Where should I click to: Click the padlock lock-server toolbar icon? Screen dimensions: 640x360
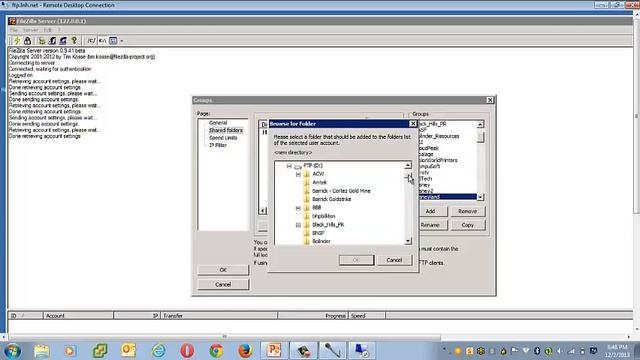pos(27,40)
